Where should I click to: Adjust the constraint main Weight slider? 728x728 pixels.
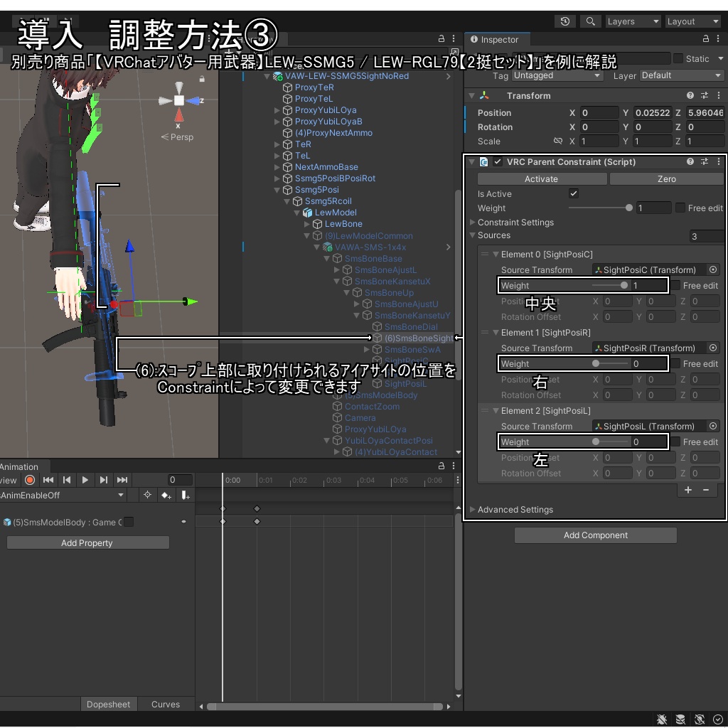tap(600, 208)
